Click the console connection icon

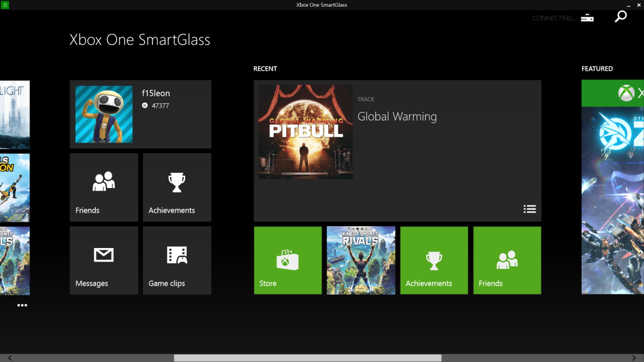coord(587,17)
